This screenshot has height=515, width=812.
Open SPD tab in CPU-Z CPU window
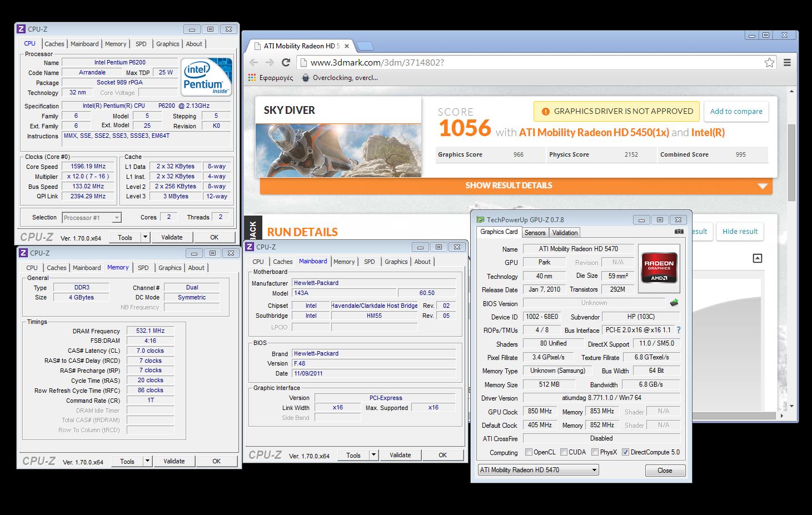pyautogui.click(x=141, y=44)
